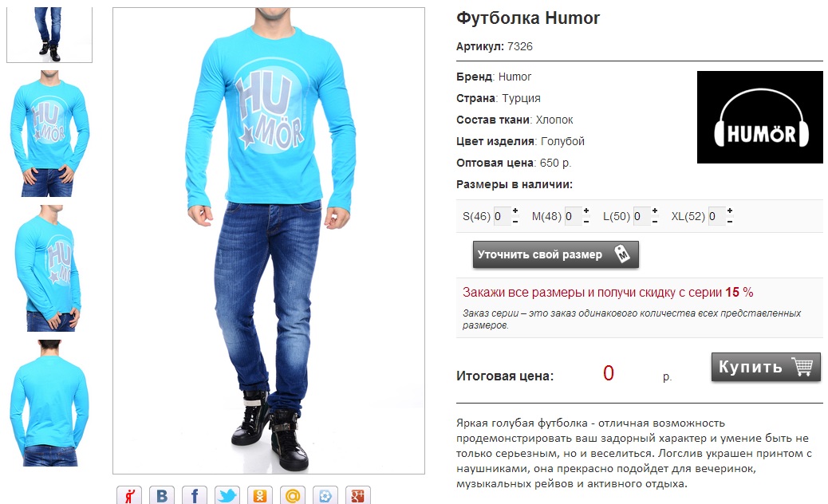The image size is (828, 504).
Task: Increase XL(52) quantity with plus
Action: 730,211
